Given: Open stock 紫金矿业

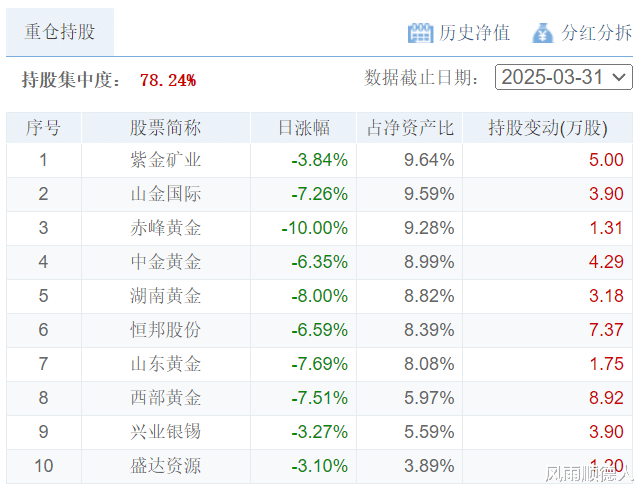Looking at the screenshot, I should pos(166,160).
